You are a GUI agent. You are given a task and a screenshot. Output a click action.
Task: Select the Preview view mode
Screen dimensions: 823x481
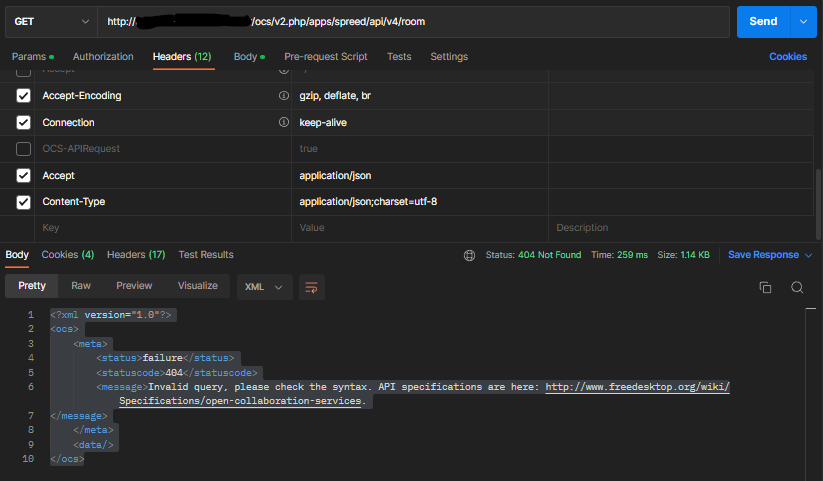pyautogui.click(x=134, y=286)
